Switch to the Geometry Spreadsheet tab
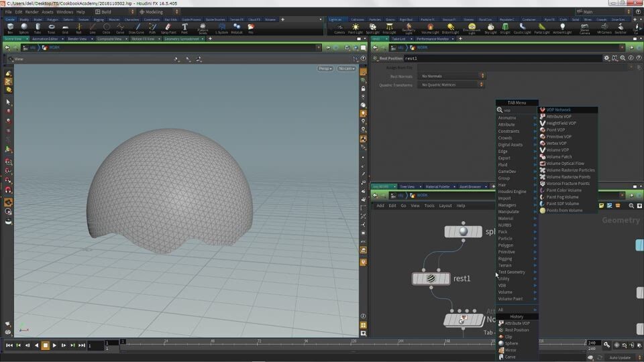This screenshot has height=362, width=644. coord(182,39)
